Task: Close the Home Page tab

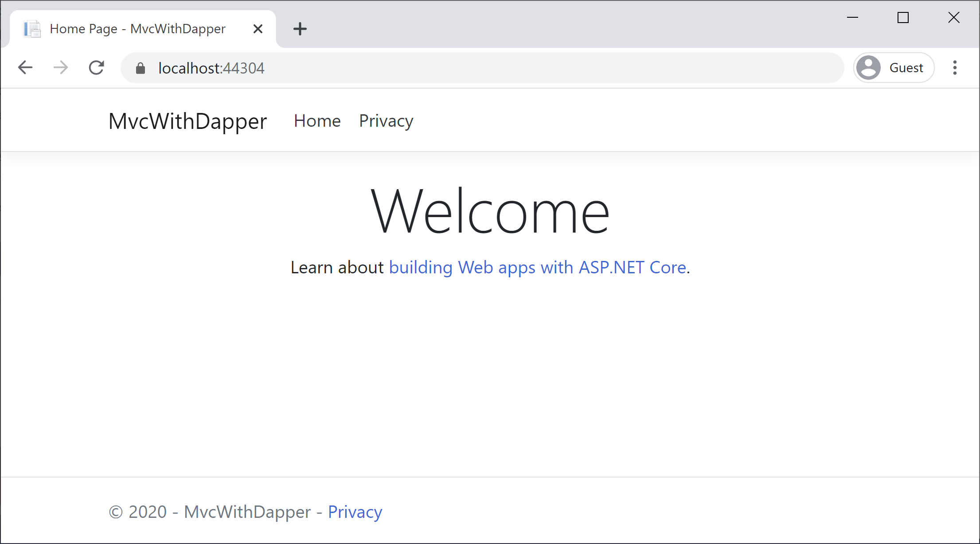Action: (x=258, y=29)
